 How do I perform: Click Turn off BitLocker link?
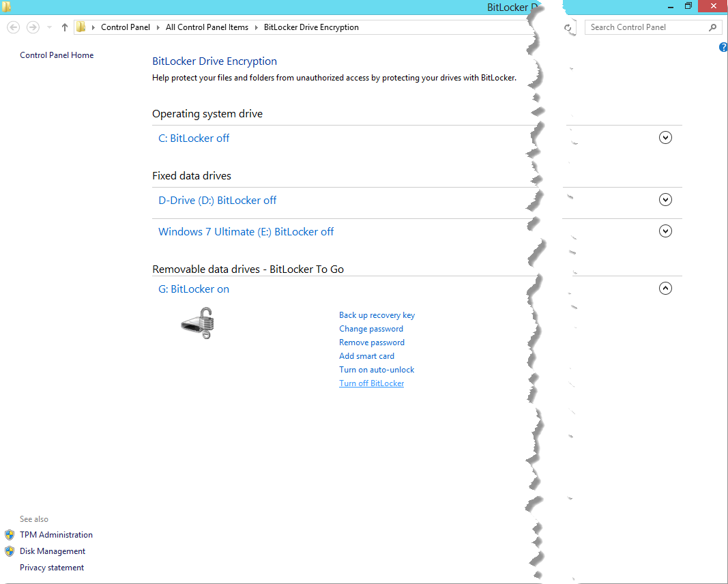click(371, 383)
